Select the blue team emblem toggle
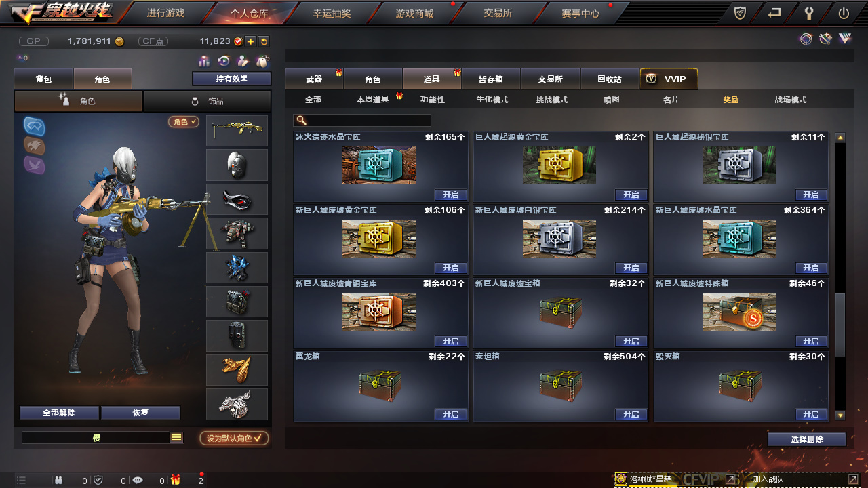The image size is (868, 488). pos(35,125)
